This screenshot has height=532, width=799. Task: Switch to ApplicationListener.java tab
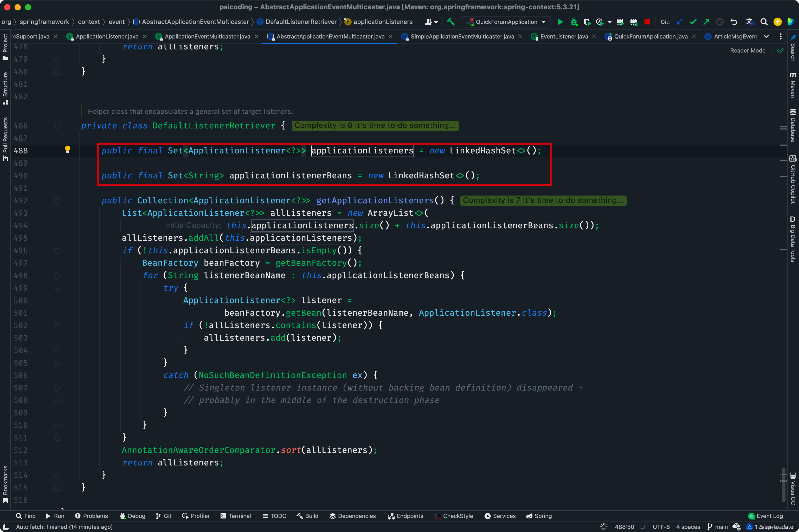tap(107, 36)
